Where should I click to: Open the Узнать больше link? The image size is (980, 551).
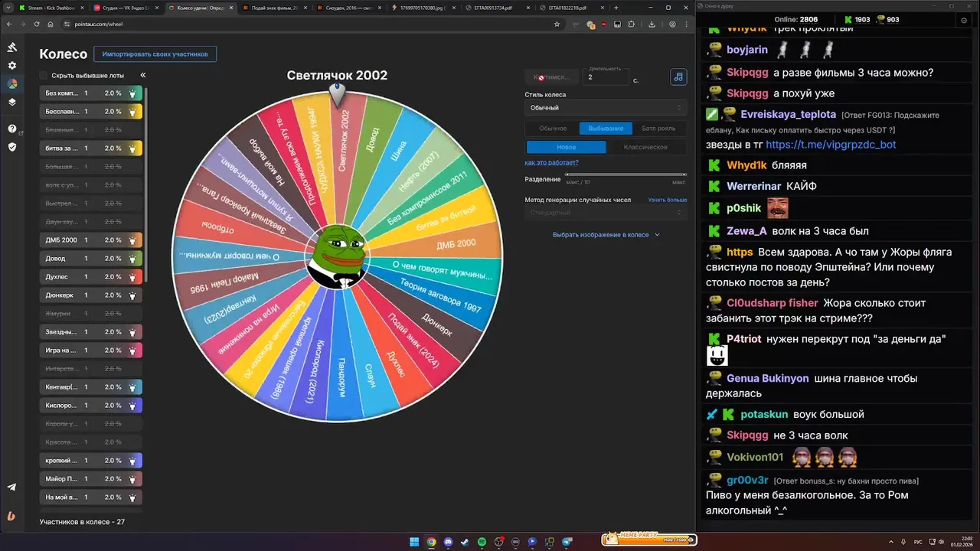(668, 200)
